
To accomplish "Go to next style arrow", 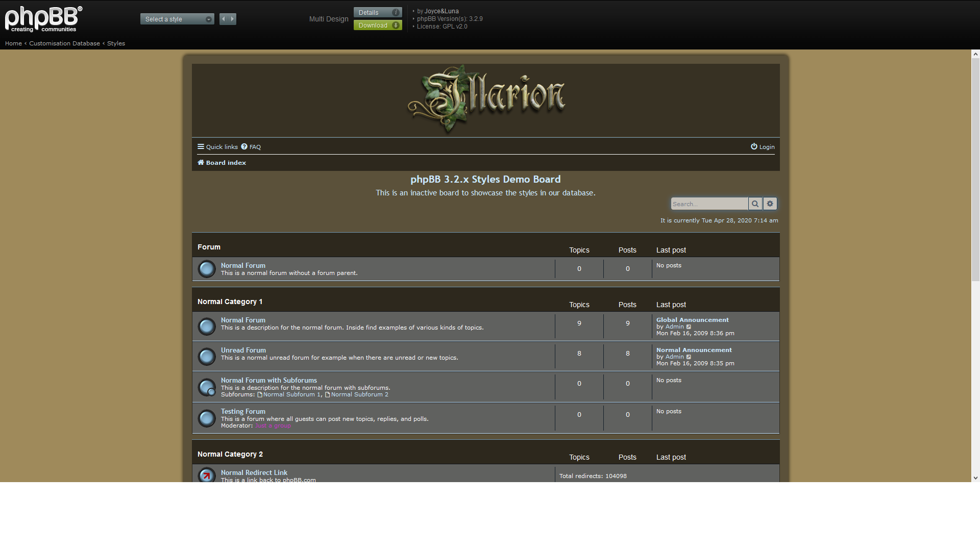I will pyautogui.click(x=232, y=19).
